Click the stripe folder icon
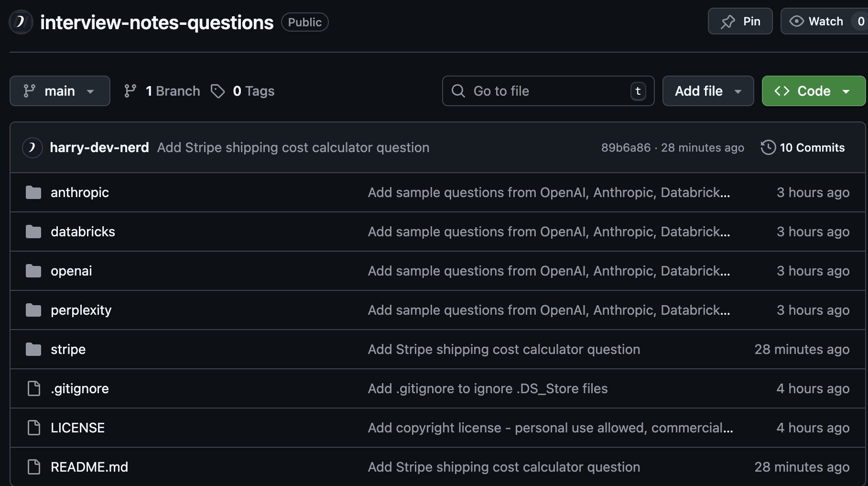 click(33, 349)
